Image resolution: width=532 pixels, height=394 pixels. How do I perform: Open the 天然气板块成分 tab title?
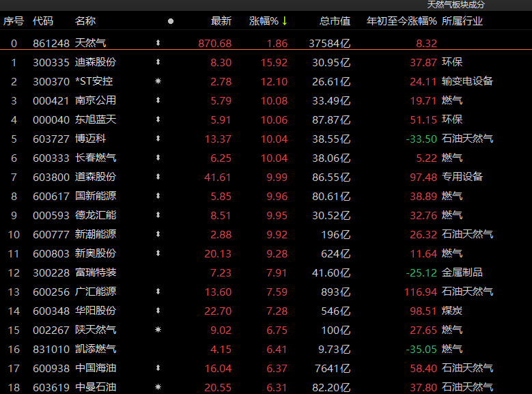click(456, 5)
